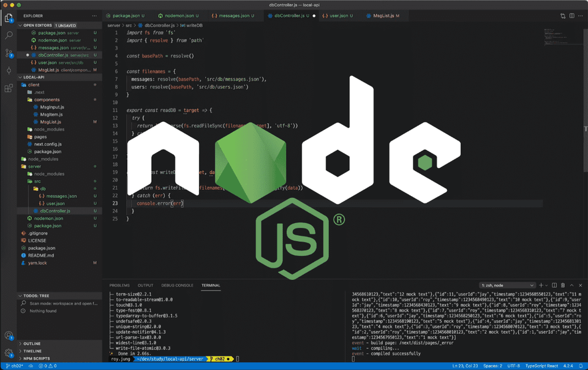Open the Accounts menu icon

point(9,336)
